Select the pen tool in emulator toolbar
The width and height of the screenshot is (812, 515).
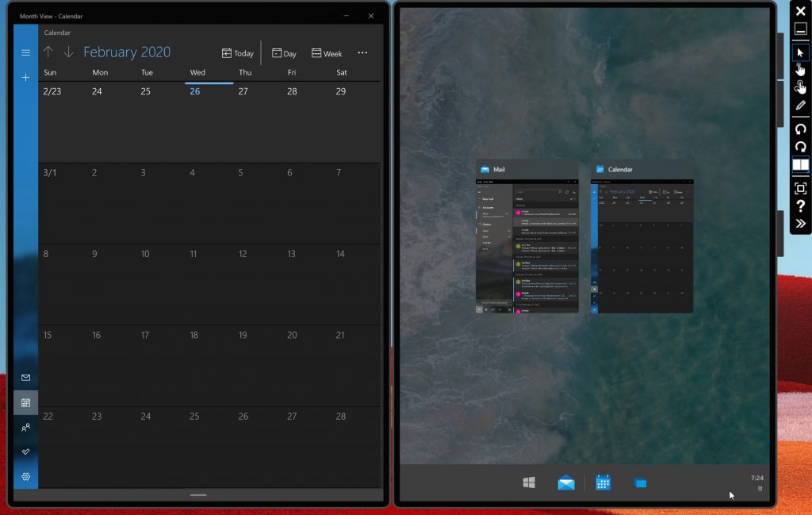click(800, 106)
